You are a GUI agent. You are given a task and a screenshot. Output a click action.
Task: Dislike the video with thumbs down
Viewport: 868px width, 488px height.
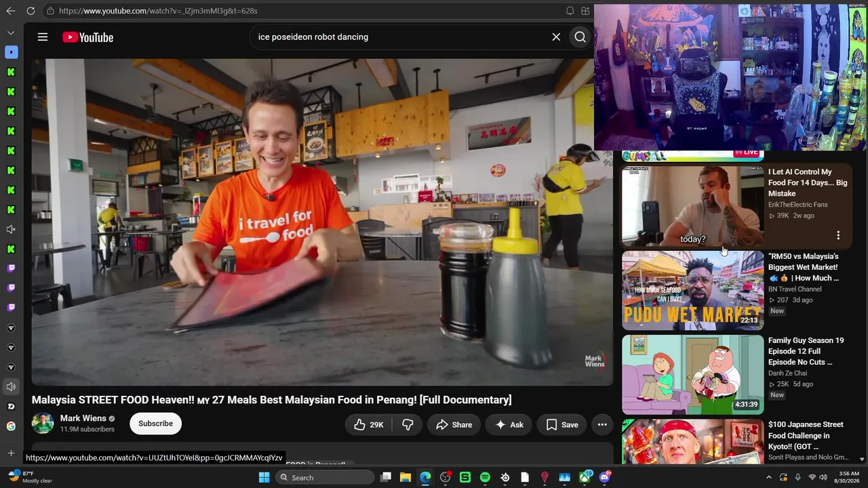(x=408, y=425)
